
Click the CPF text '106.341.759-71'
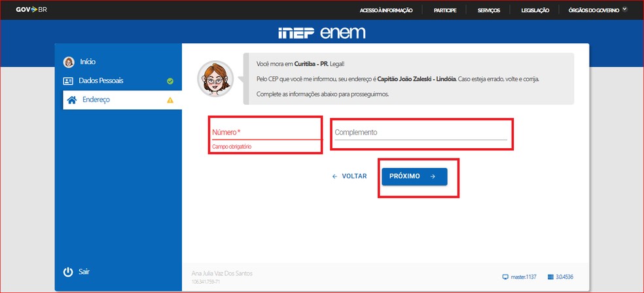click(205, 281)
